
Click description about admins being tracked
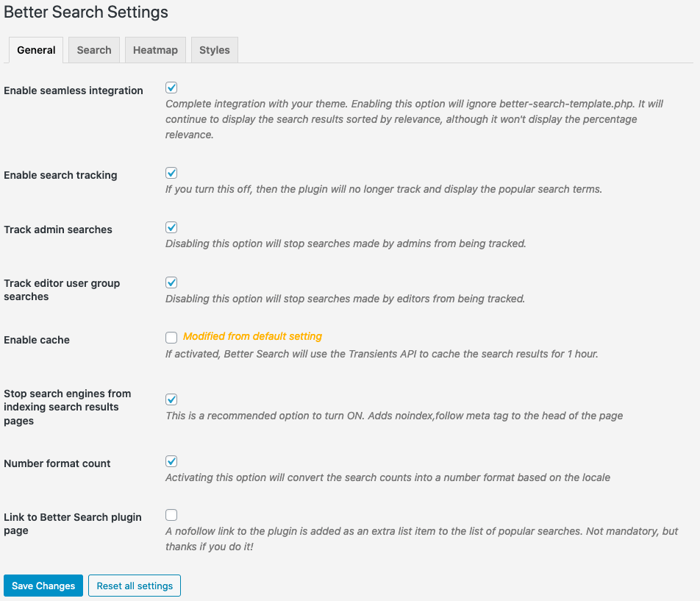click(346, 243)
